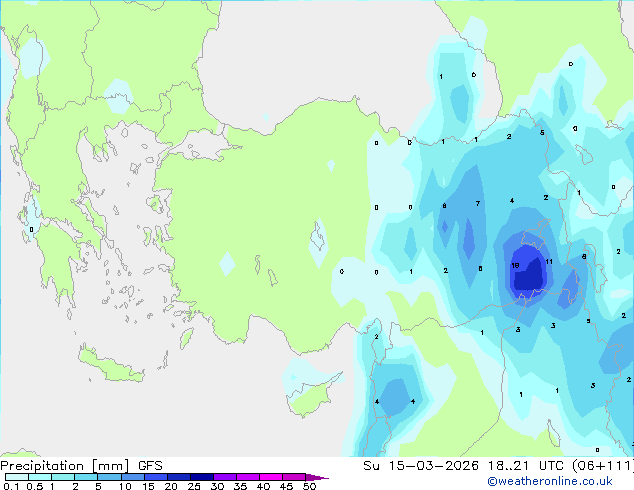634x490 pixels.
Task: Click the '0.1' legend scale label
Action: pos(11,486)
